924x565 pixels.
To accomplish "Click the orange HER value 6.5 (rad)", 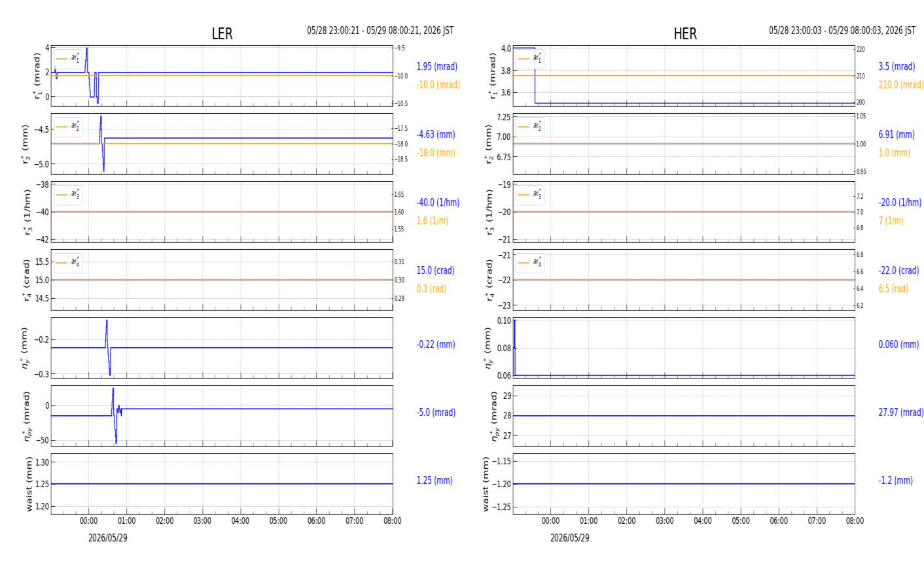I will 893,289.
